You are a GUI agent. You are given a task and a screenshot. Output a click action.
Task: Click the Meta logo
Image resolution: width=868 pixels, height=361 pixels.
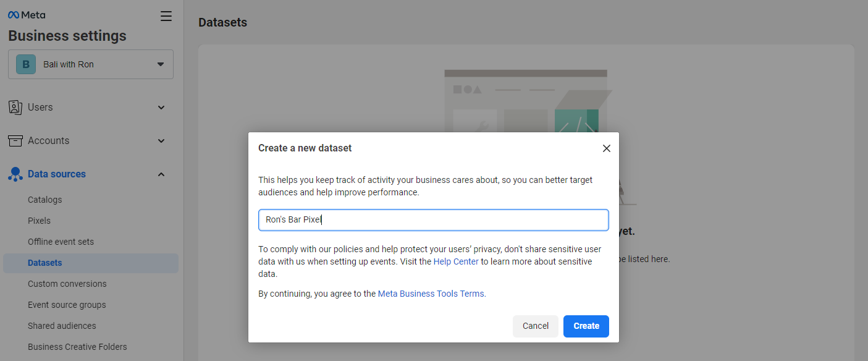tap(27, 15)
